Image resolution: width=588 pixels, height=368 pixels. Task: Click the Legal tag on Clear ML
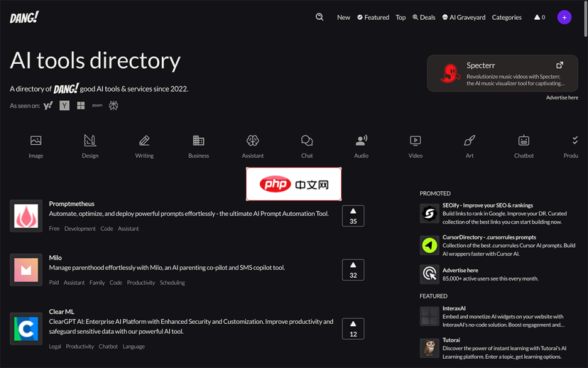pos(55,346)
